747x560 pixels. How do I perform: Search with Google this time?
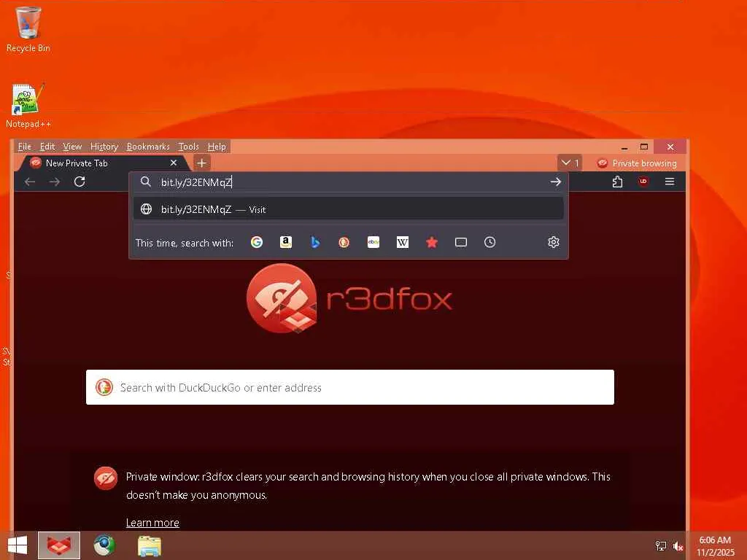pos(257,242)
